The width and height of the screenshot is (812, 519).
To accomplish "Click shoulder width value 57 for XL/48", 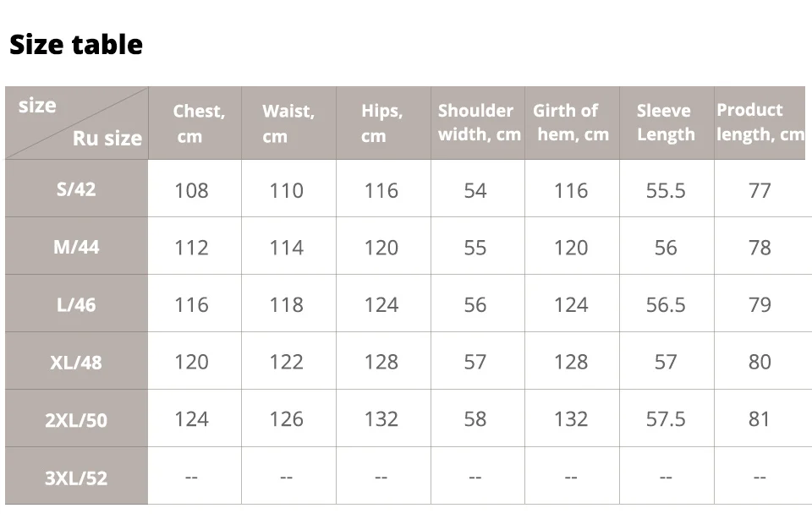I will (475, 362).
